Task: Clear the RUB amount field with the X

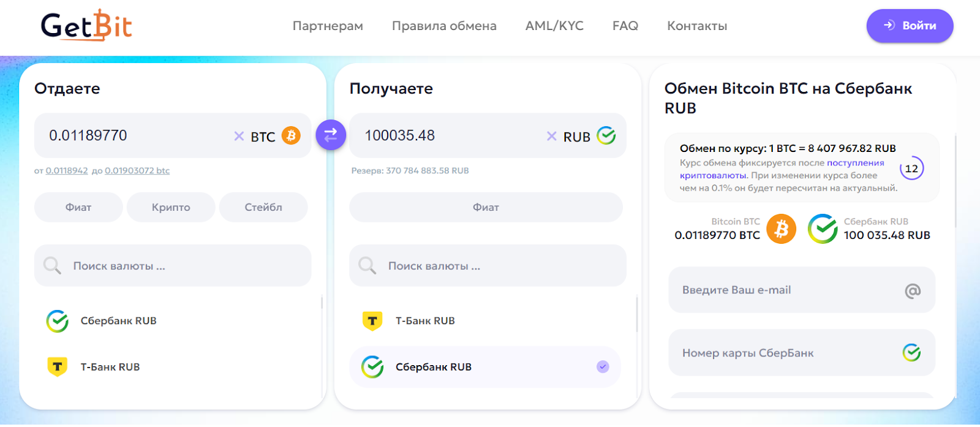Action: [x=551, y=136]
